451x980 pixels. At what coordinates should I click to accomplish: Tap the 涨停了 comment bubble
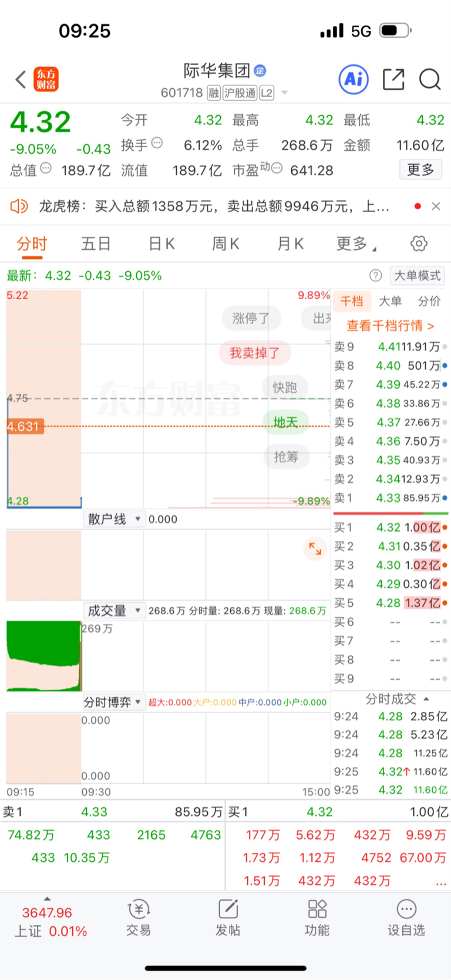(251, 318)
